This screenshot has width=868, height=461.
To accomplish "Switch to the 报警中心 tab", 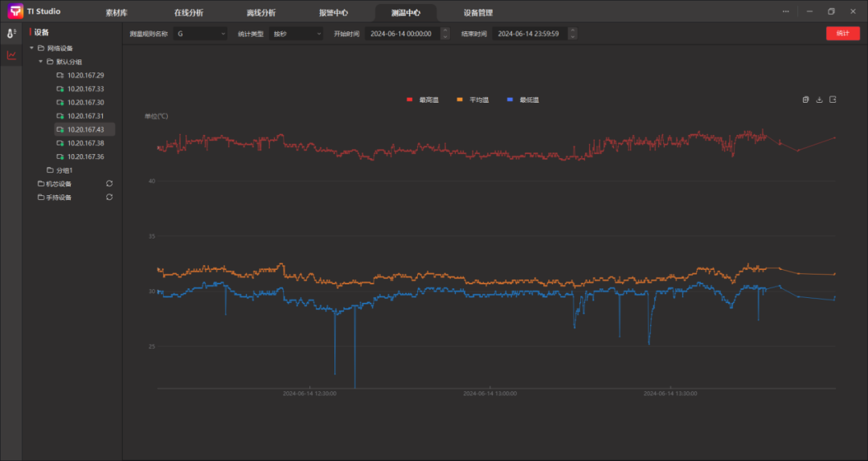I will tap(333, 13).
